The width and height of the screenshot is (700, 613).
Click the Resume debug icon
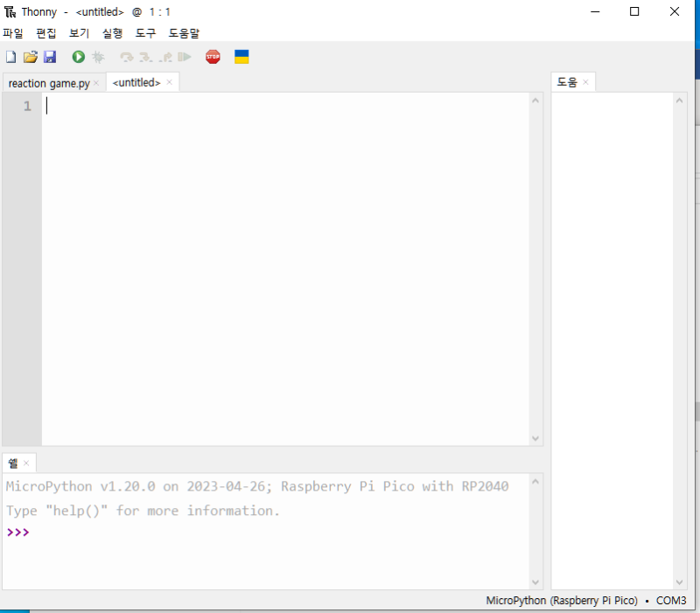[185, 57]
